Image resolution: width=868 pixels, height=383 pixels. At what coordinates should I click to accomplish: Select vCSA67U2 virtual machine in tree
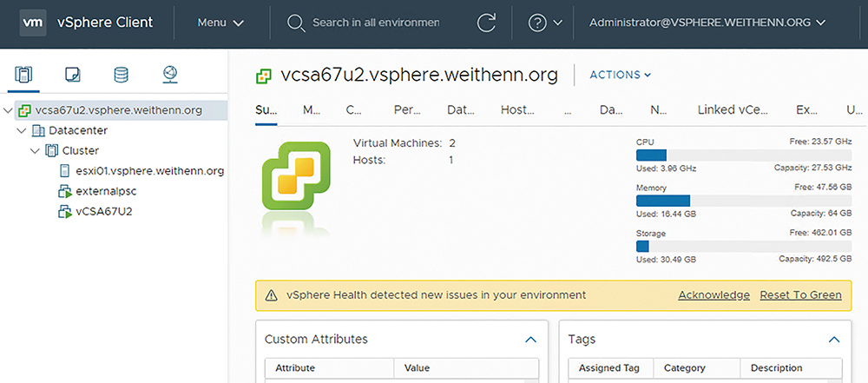(103, 211)
